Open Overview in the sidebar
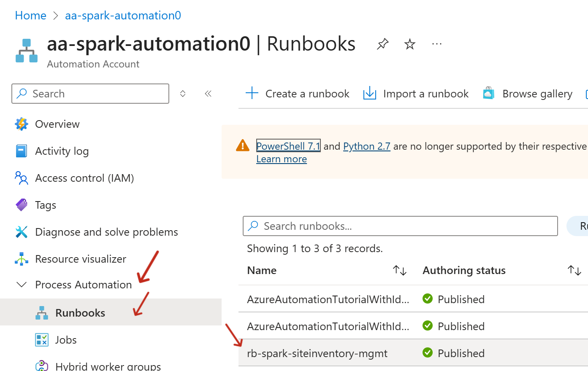This screenshot has height=371, width=588. 57,124
